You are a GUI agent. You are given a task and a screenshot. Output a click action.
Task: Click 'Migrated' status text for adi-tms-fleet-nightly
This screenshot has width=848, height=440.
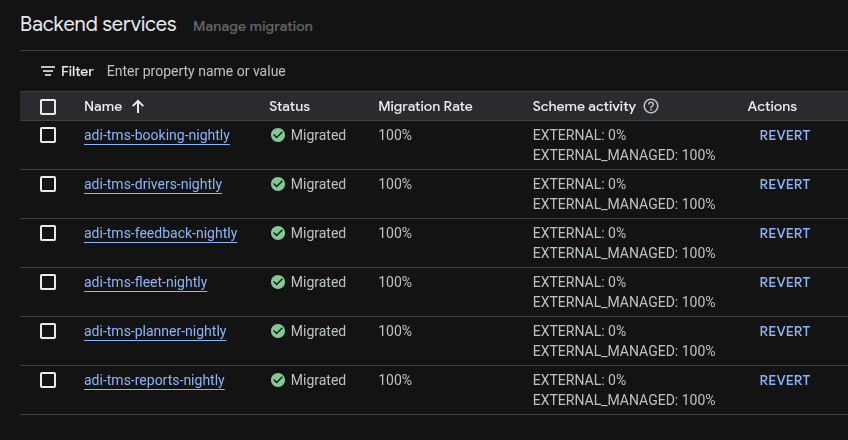(x=318, y=282)
